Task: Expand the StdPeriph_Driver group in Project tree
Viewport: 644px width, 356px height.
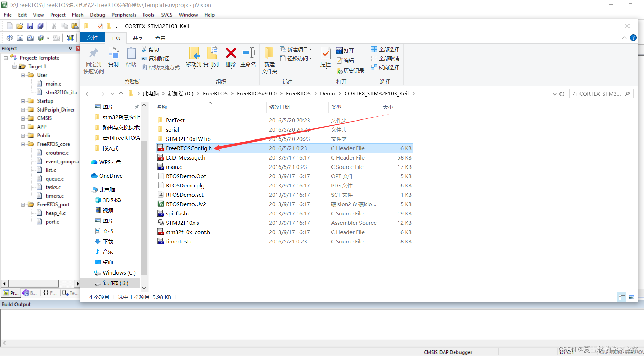Action: point(23,110)
